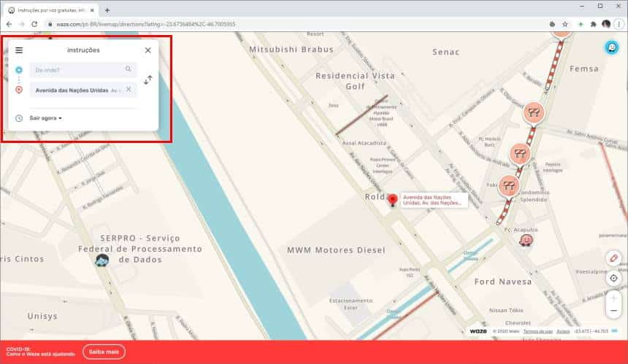Open the browser three-dot menu

tap(619, 24)
